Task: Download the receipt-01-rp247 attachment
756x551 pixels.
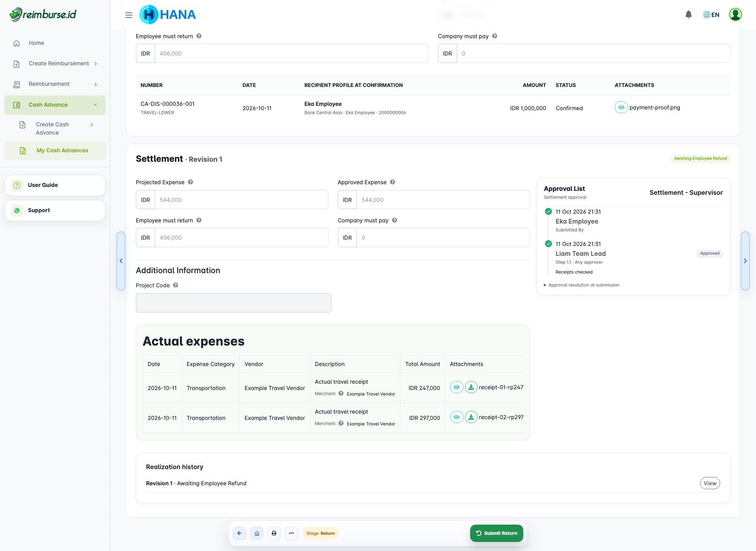Action: point(471,387)
